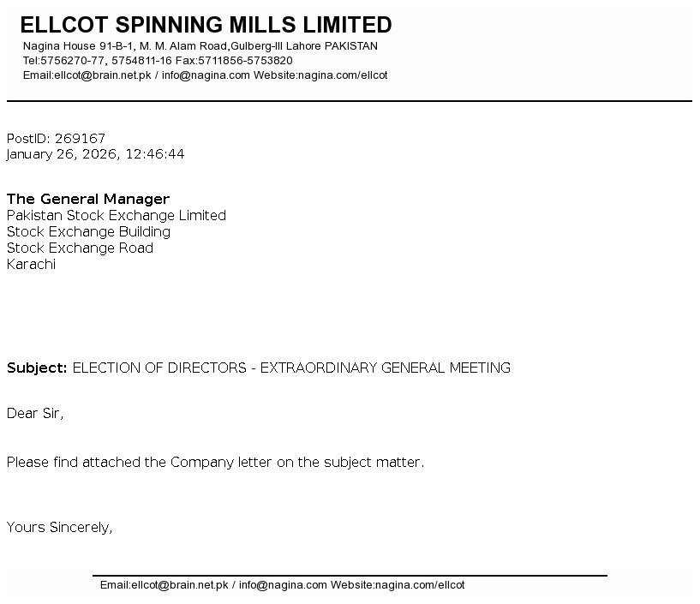Click the Stock Exchange Road line

(x=80, y=248)
